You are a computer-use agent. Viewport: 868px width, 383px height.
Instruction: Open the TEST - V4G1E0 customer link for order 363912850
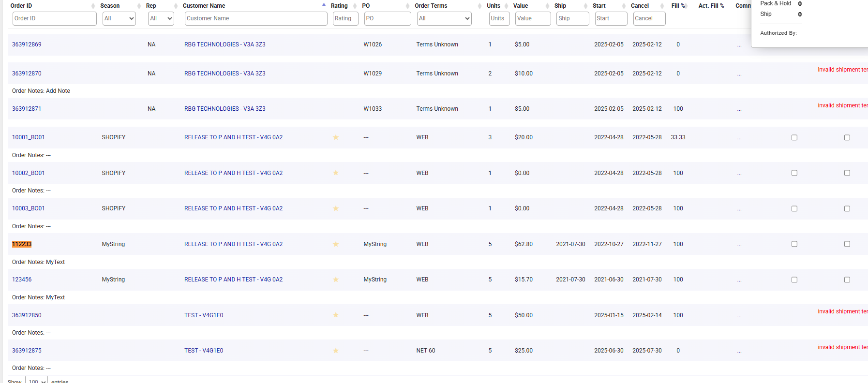(x=203, y=315)
